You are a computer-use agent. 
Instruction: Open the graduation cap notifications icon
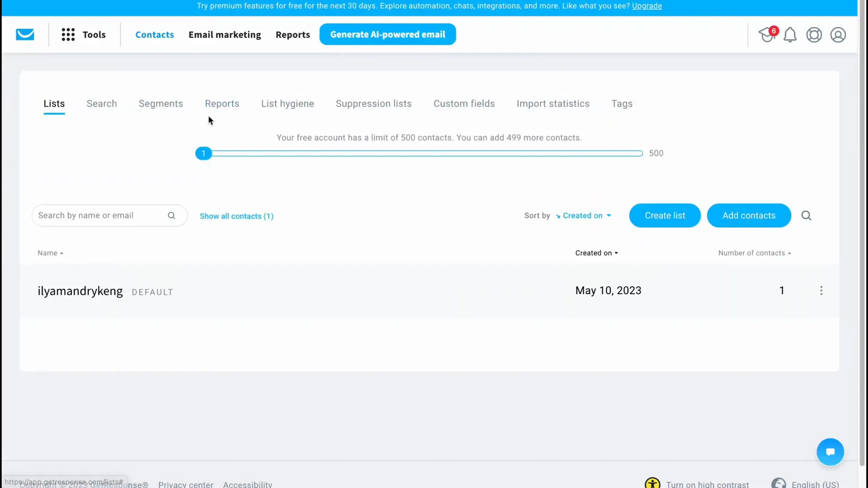767,34
